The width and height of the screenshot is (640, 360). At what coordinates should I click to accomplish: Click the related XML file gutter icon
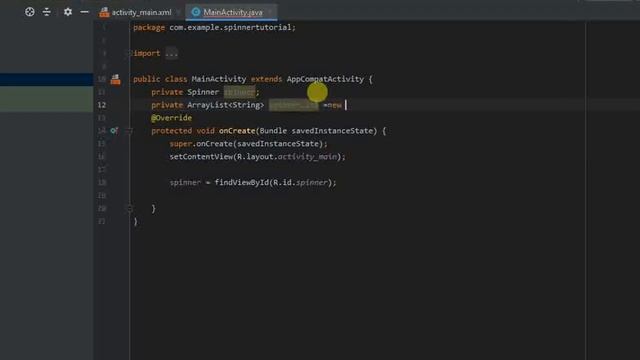[x=116, y=79]
